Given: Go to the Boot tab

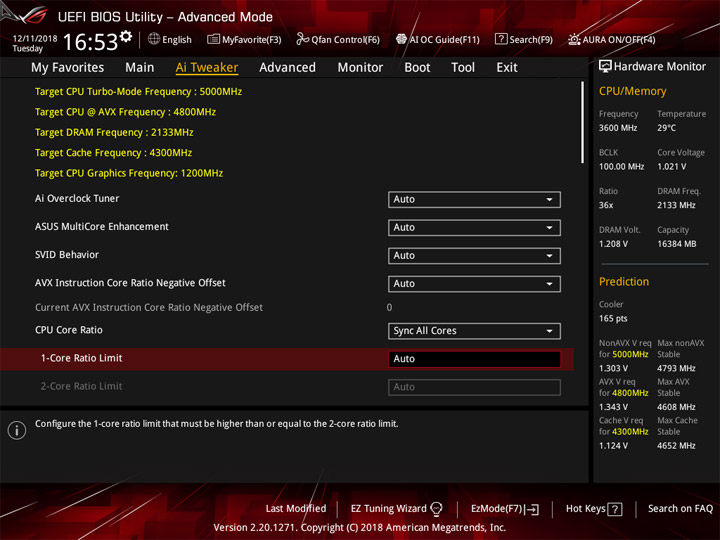Looking at the screenshot, I should tap(417, 68).
